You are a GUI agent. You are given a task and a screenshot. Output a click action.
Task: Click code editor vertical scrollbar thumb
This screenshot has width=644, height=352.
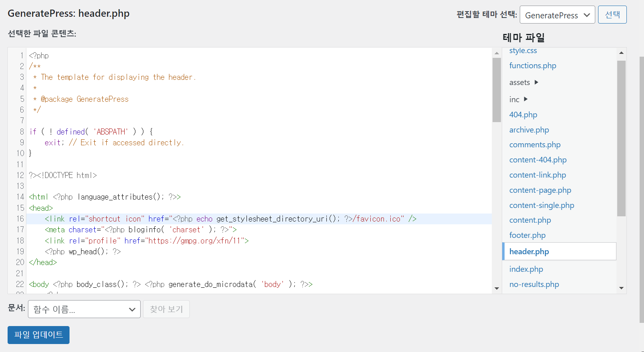[x=497, y=90]
